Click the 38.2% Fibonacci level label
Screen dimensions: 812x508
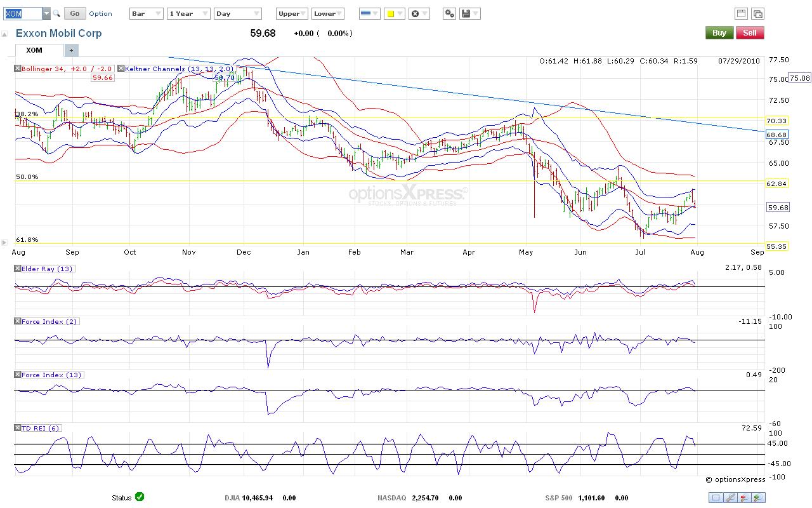pos(27,114)
